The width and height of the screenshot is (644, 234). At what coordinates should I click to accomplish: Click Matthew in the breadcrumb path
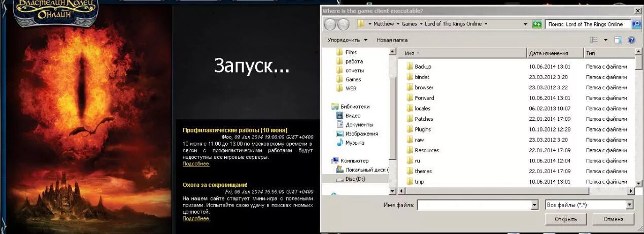point(384,24)
